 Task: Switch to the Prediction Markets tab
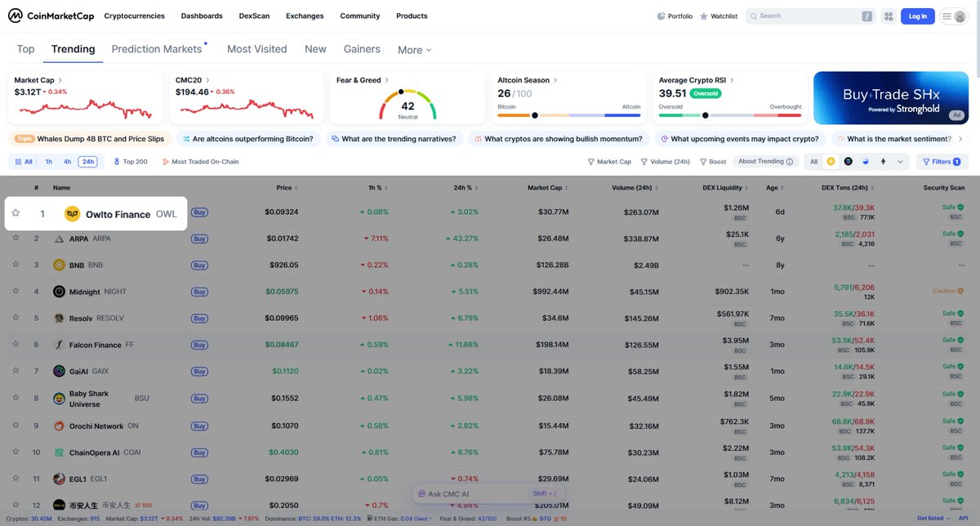click(x=157, y=49)
